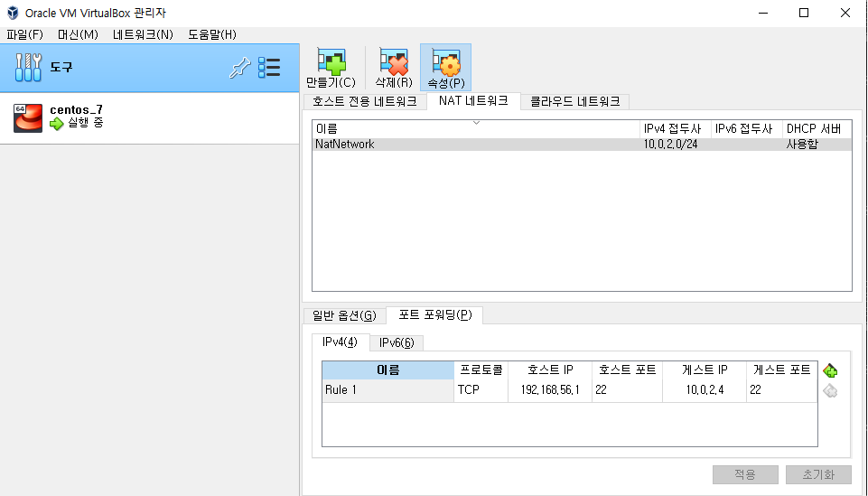Click the 호스트 포트 column header

pos(627,370)
